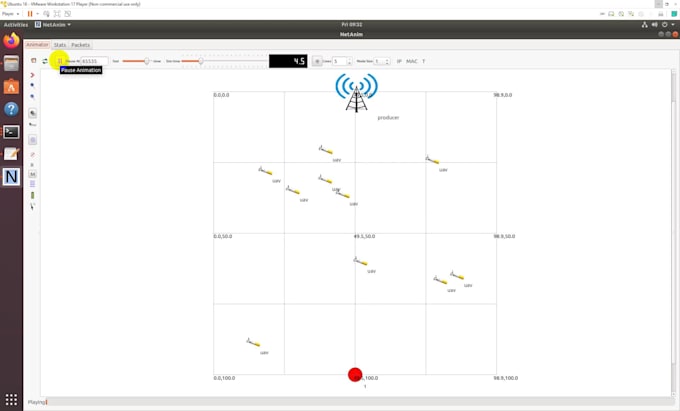This screenshot has width=680, height=411.
Task: Switch to the Packets tab
Action: click(80, 45)
